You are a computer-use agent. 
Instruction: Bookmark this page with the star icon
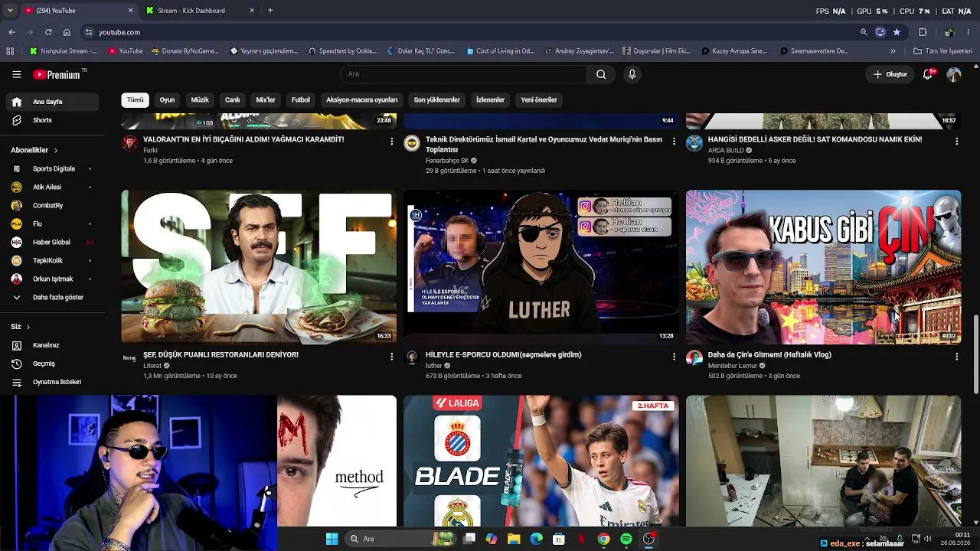coord(897,32)
